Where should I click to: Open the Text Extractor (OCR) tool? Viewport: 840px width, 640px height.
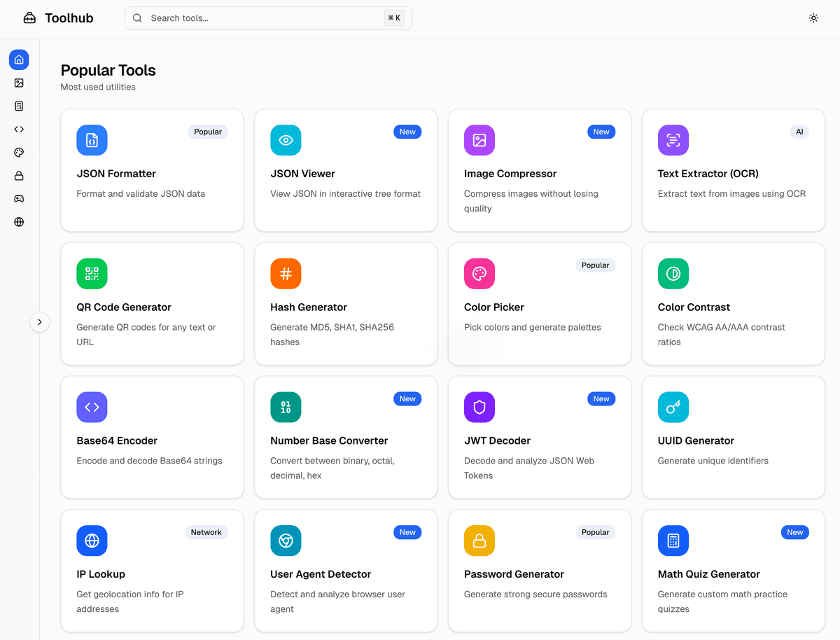click(733, 170)
